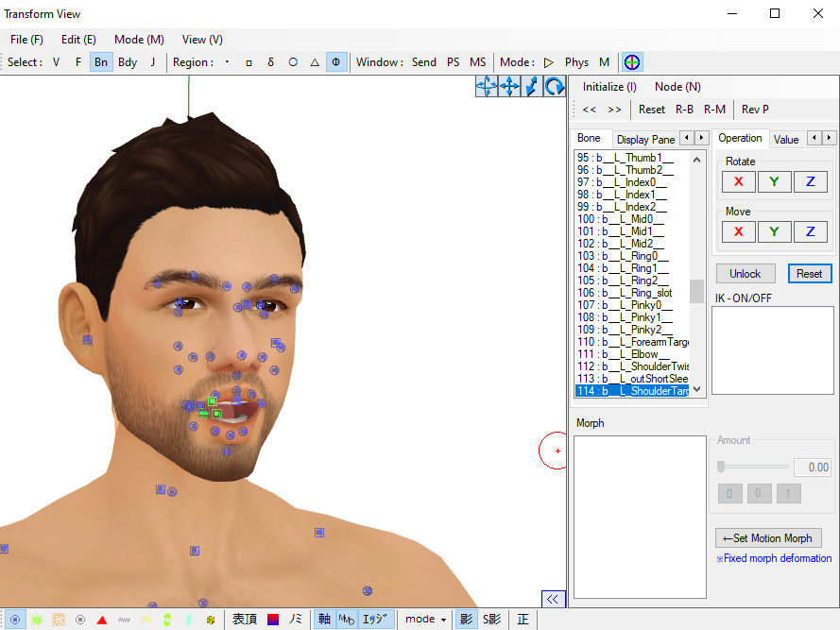
Task: Open the mode dropdown in bottom bar
Action: 426,620
